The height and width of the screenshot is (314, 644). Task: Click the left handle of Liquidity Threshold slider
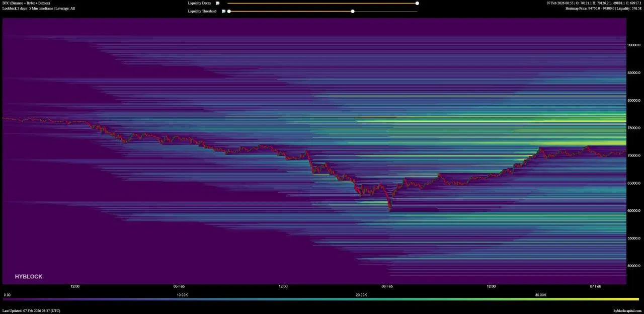point(229,11)
